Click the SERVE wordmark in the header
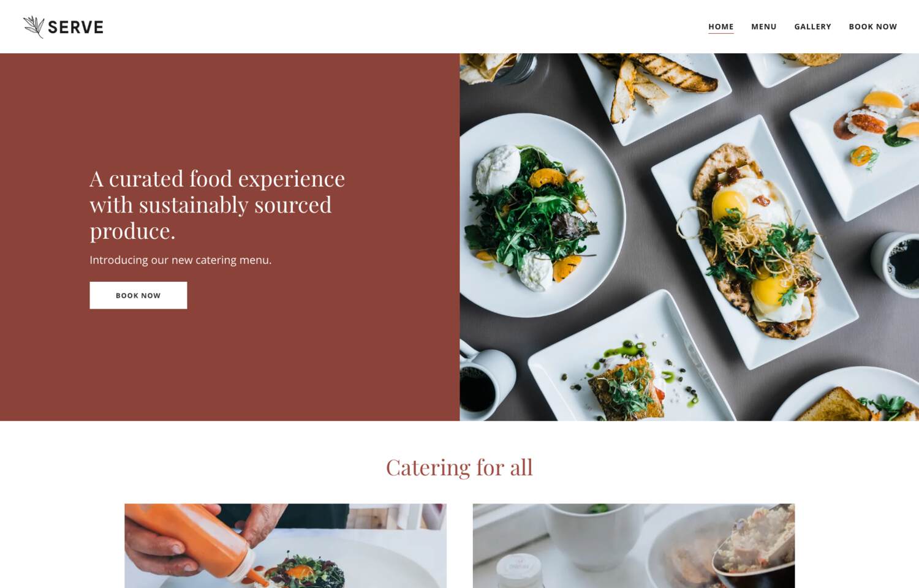Image resolution: width=919 pixels, height=588 pixels. [75, 28]
